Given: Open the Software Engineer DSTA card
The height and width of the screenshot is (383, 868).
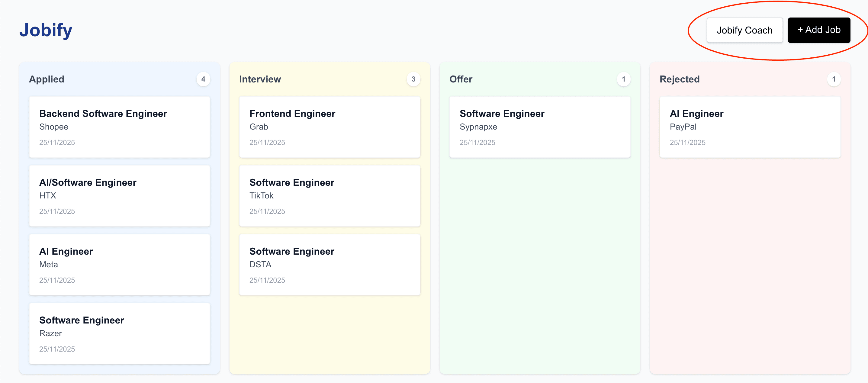Looking at the screenshot, I should click(x=329, y=265).
